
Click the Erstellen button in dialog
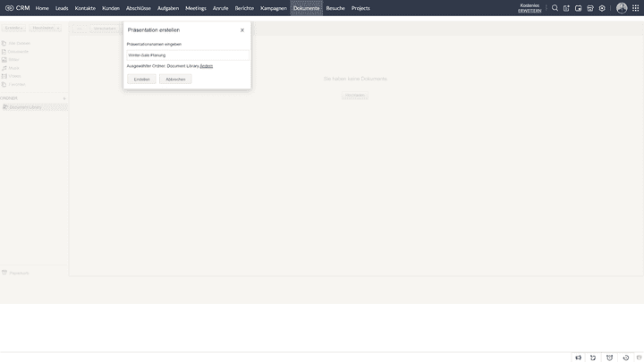[141, 80]
